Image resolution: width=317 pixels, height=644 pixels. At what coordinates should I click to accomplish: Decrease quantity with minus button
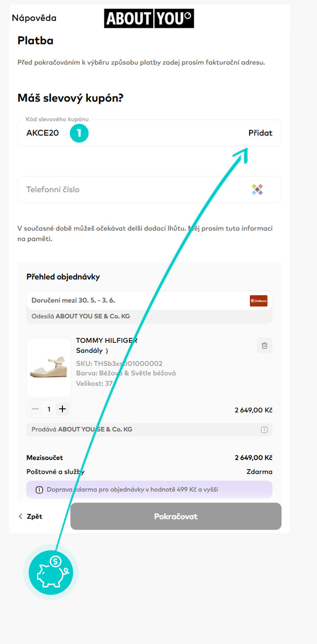click(x=35, y=409)
